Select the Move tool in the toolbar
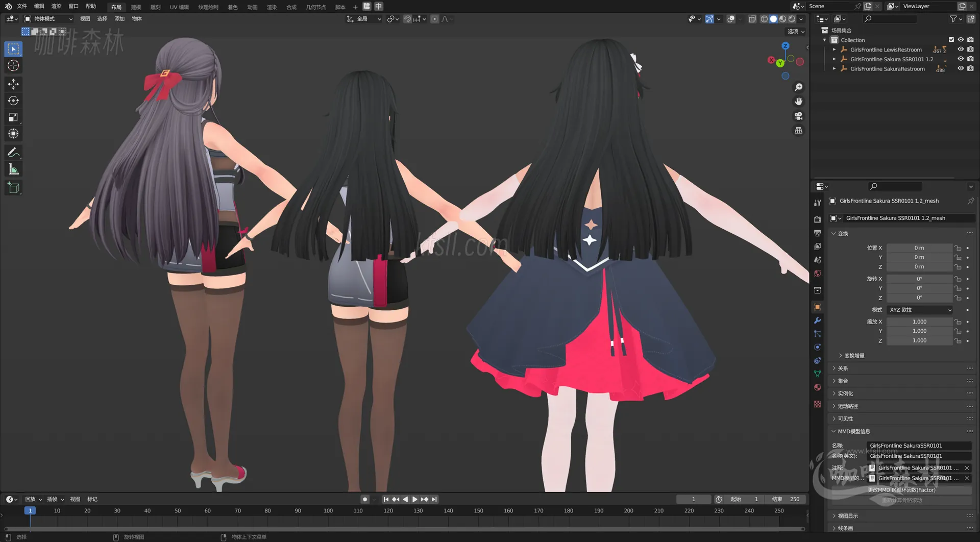Image resolution: width=980 pixels, height=542 pixels. 13,84
